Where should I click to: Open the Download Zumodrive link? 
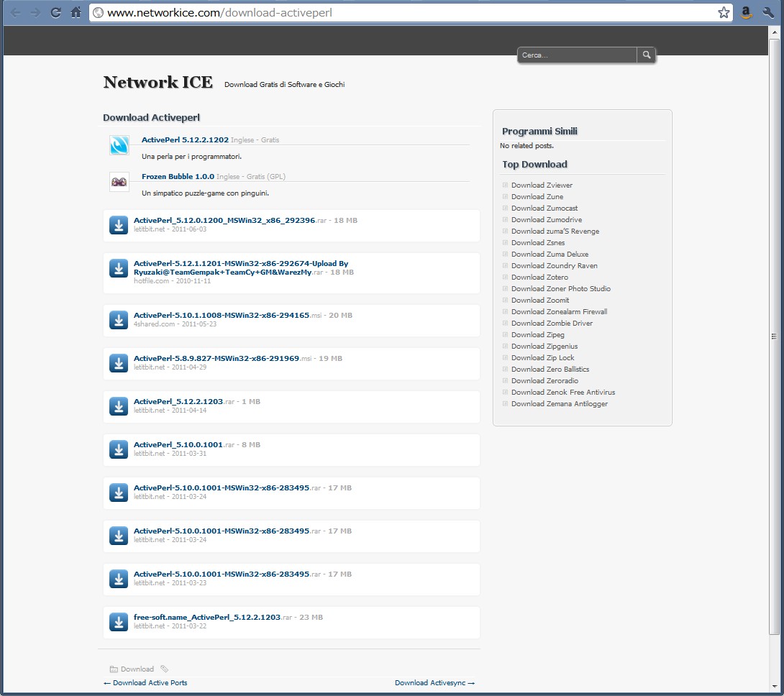(x=547, y=219)
